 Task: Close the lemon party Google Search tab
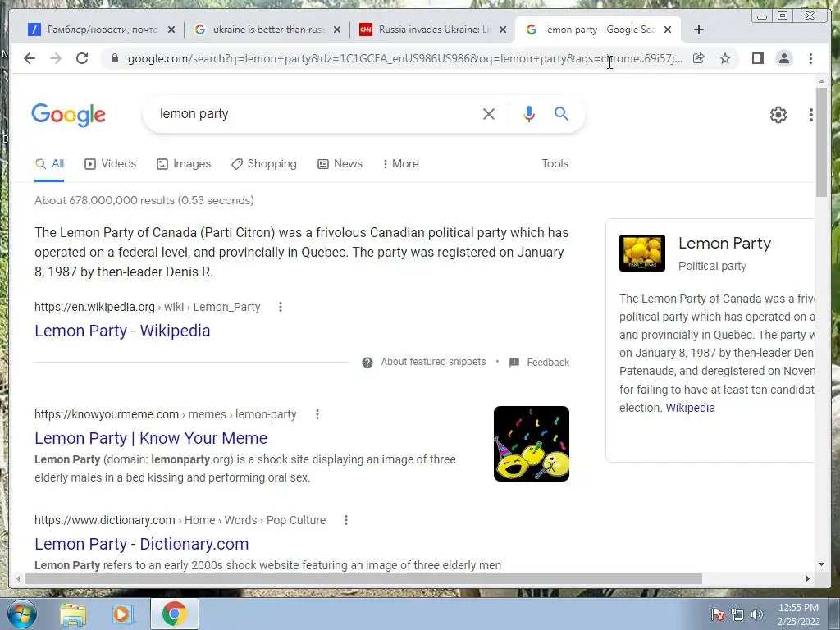[668, 30]
